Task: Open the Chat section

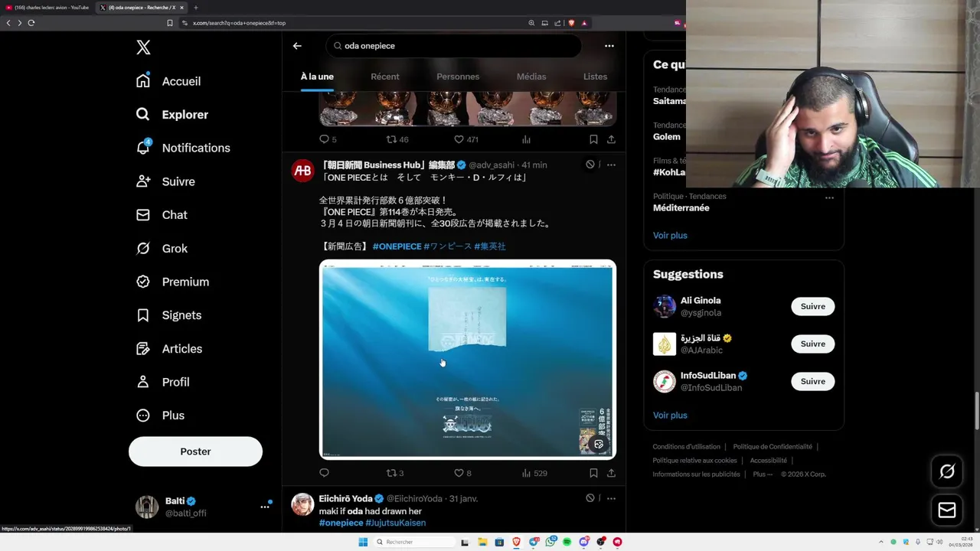Action: pos(161,215)
